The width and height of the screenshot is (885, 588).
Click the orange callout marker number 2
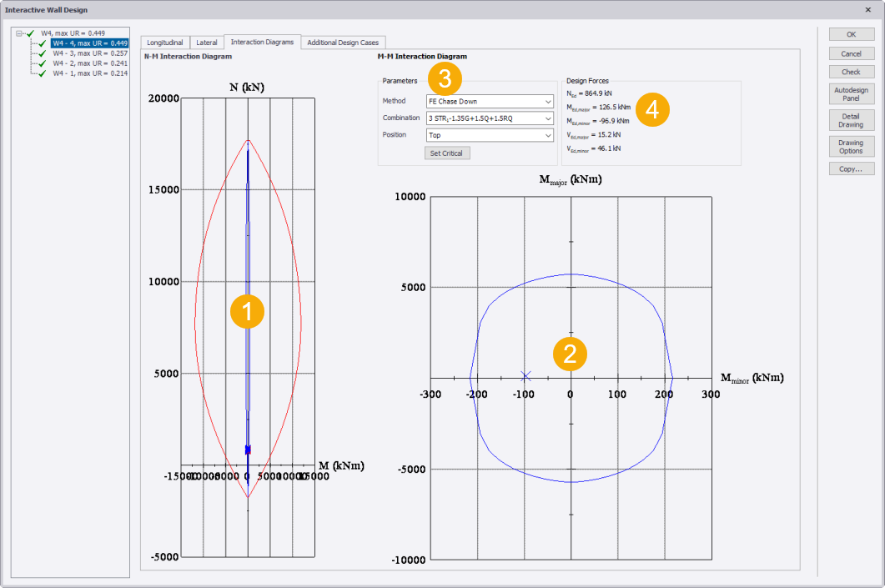tap(571, 354)
